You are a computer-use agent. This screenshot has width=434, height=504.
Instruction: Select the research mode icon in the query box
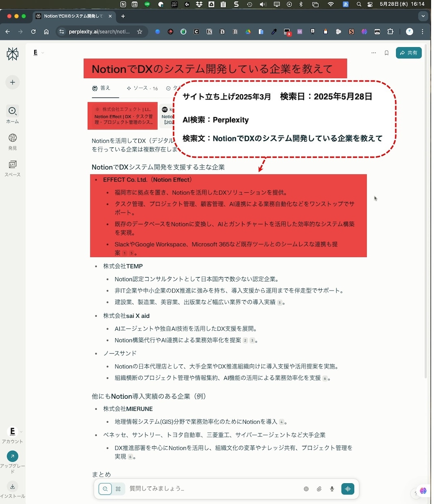click(118, 489)
